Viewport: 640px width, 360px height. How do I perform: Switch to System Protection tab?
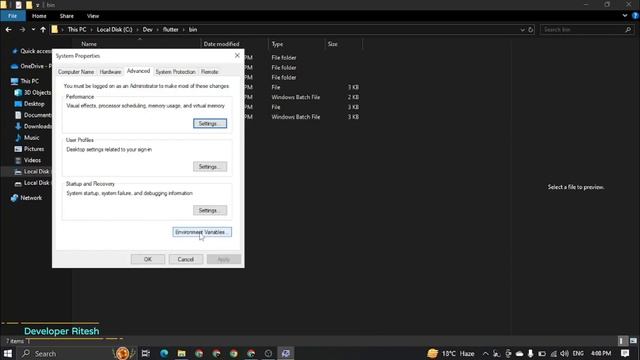176,72
